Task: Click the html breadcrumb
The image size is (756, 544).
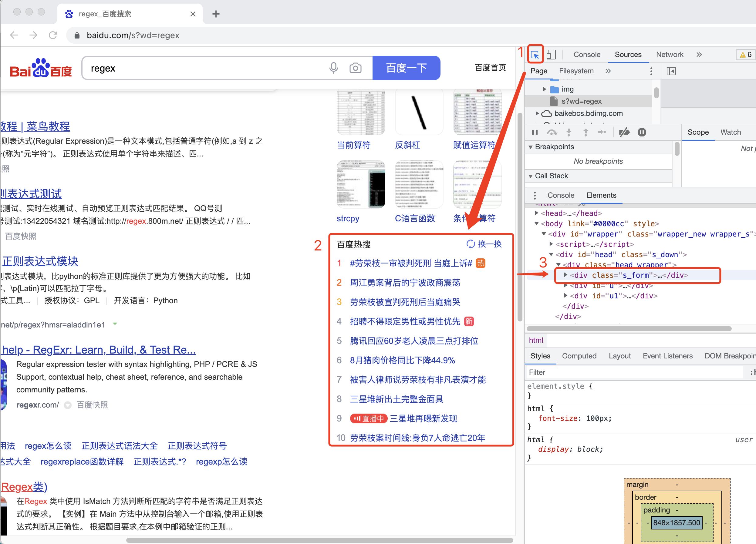Action: coord(536,340)
